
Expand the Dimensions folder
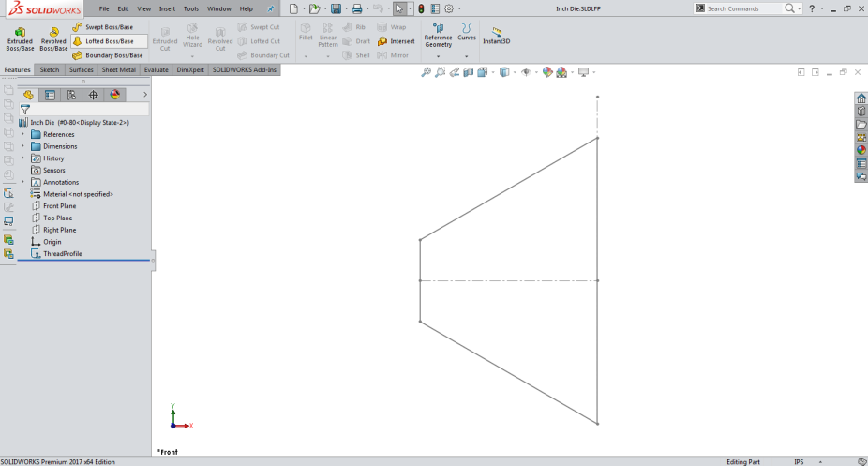point(22,146)
